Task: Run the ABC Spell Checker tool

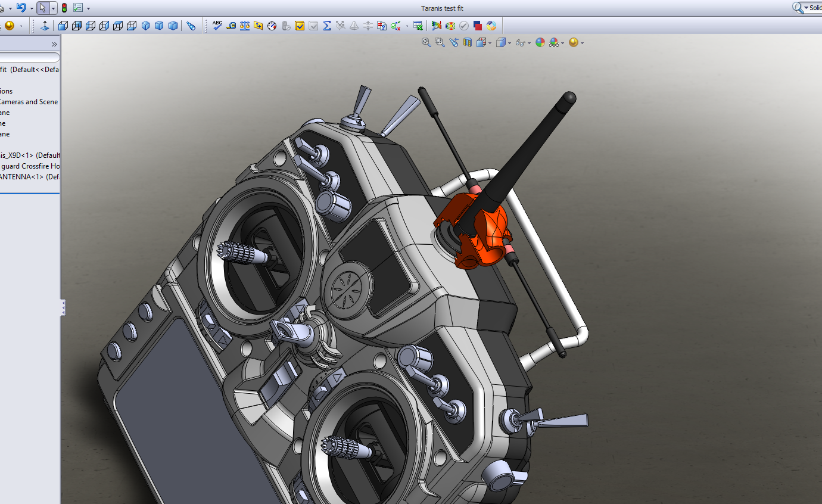Action: pos(217,26)
